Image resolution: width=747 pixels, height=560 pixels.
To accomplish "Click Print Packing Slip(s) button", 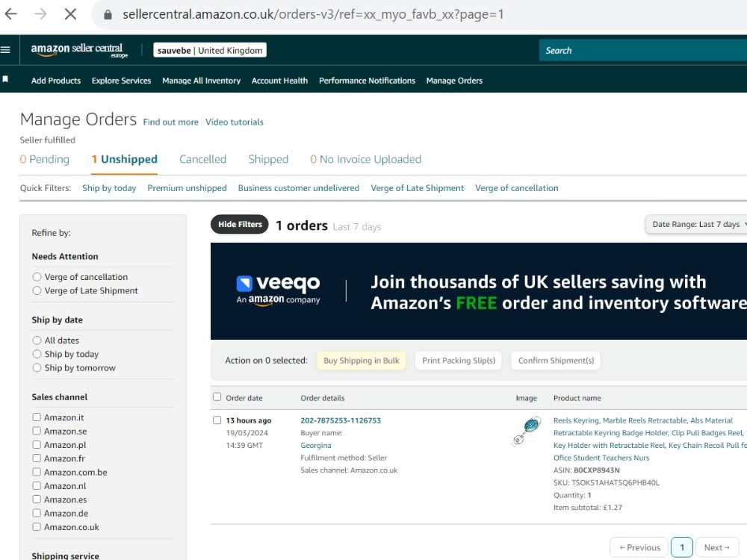I will (x=459, y=361).
